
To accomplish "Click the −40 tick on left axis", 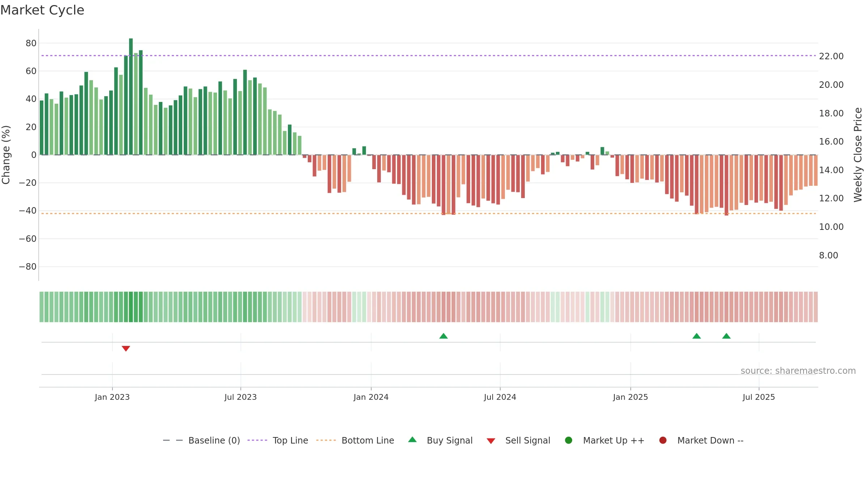I will pos(28,211).
